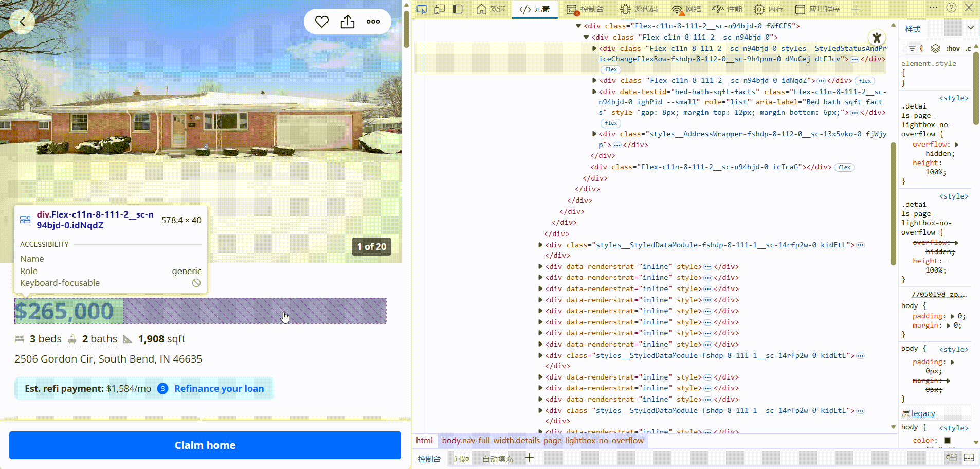Collapse the Flex div below fWfCFS
Image resolution: width=980 pixels, height=469 pixels.
586,37
